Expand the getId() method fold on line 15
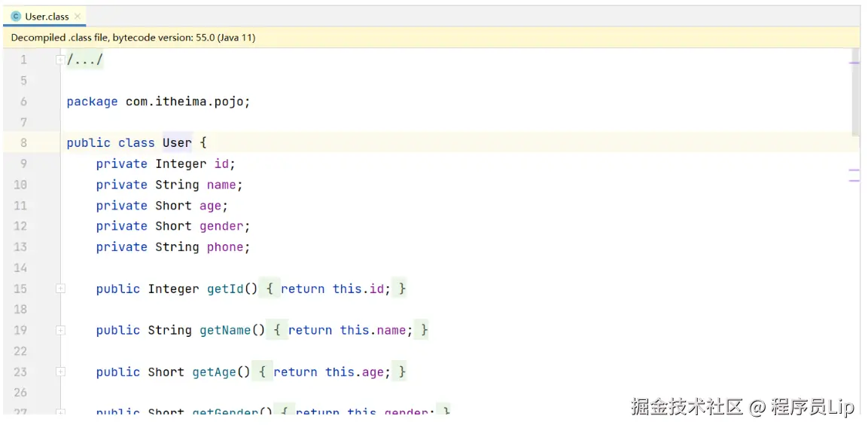Image resolution: width=868 pixels, height=431 pixels. click(60, 289)
